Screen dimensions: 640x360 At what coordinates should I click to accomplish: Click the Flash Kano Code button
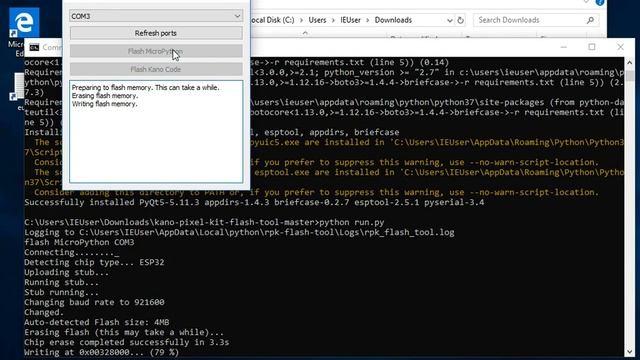[156, 69]
